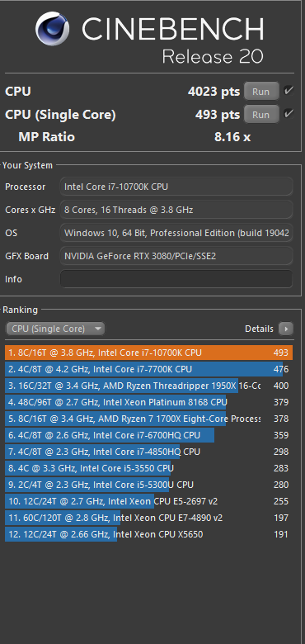
Task: Select the Xeon E7-4890 v2 ranking row
Action: (x=149, y=518)
